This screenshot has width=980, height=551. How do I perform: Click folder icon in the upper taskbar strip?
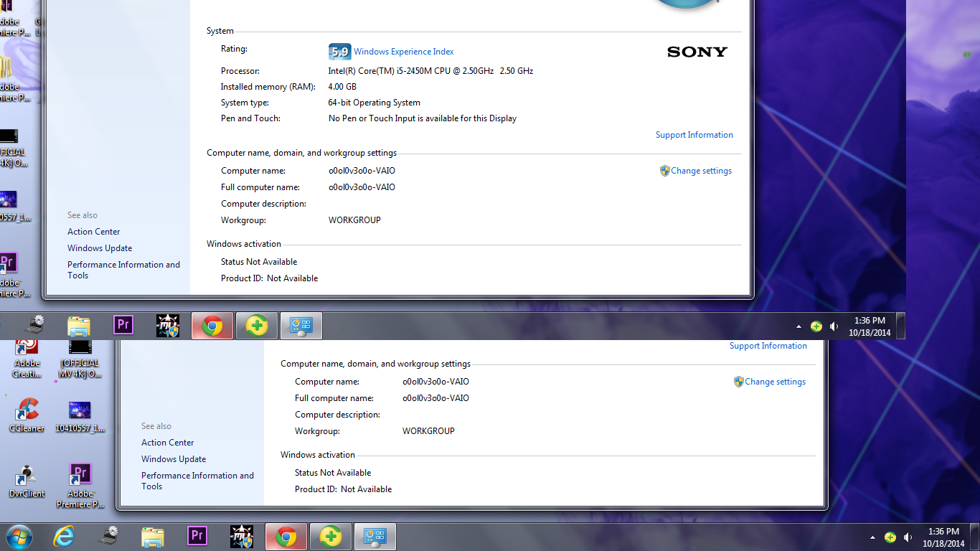pos(79,326)
